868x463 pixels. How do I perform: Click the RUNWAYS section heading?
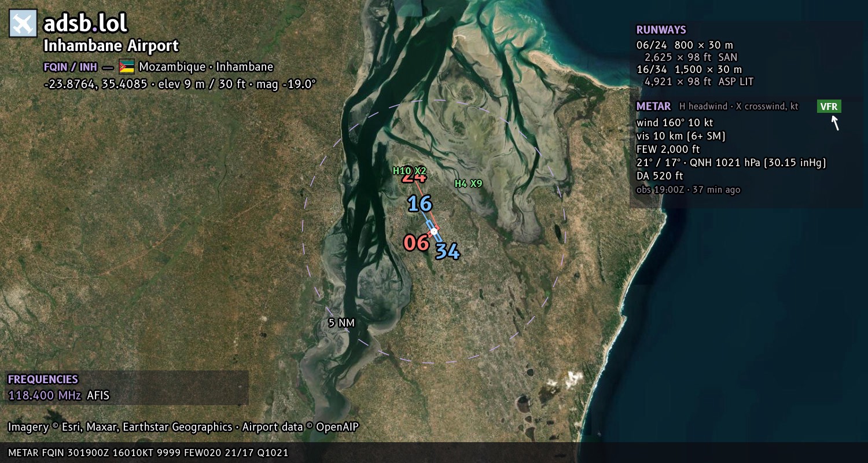[661, 30]
